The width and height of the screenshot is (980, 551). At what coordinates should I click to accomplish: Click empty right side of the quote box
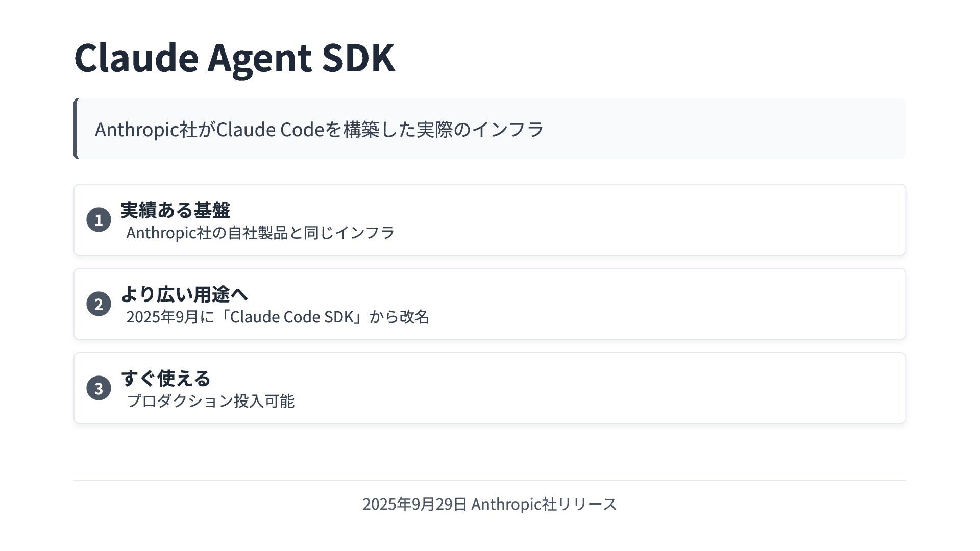pyautogui.click(x=725, y=129)
